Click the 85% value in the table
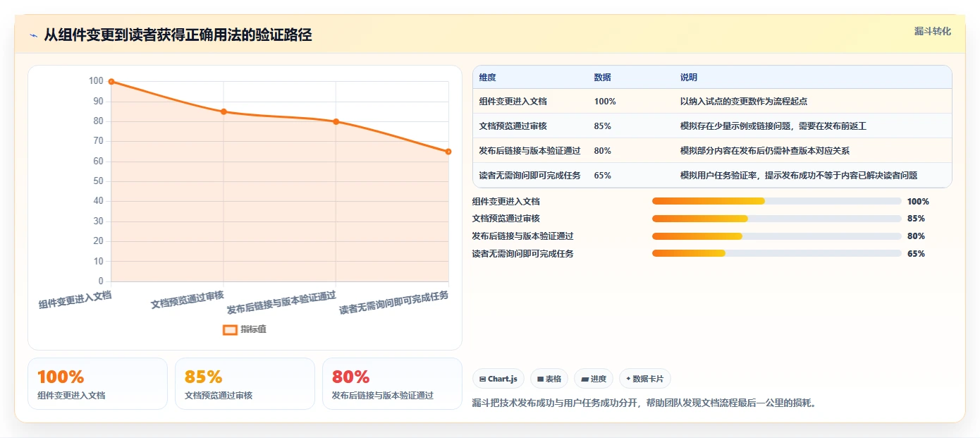 pos(603,126)
